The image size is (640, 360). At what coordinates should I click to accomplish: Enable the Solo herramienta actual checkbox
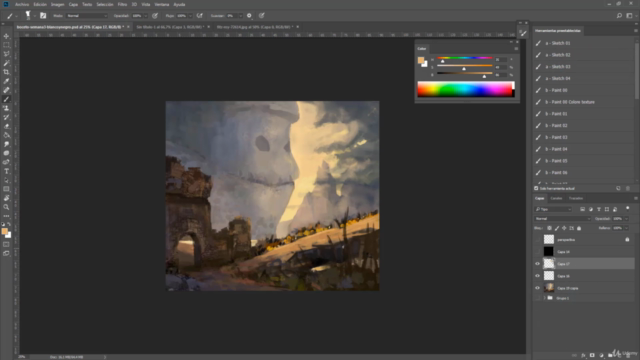pyautogui.click(x=536, y=188)
